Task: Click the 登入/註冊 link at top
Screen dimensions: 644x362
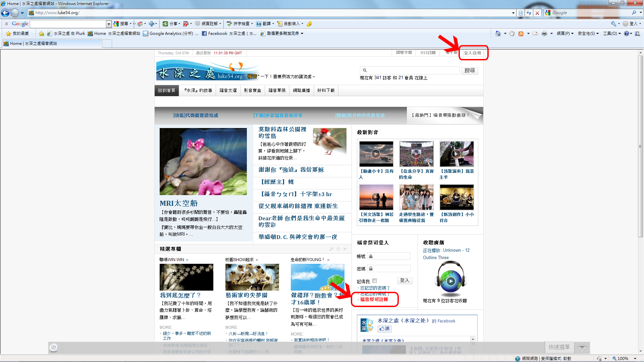Action: (x=473, y=53)
